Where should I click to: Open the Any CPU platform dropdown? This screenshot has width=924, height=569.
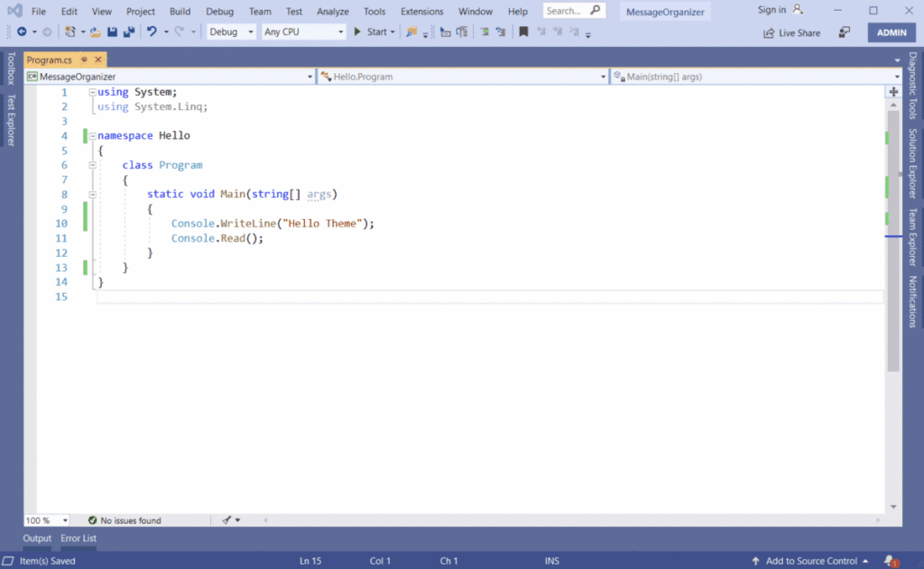[x=302, y=31]
